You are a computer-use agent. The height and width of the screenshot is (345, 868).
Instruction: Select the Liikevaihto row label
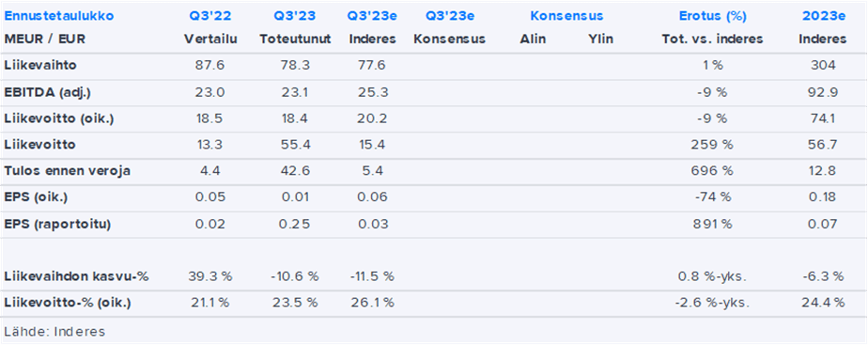tap(40, 65)
